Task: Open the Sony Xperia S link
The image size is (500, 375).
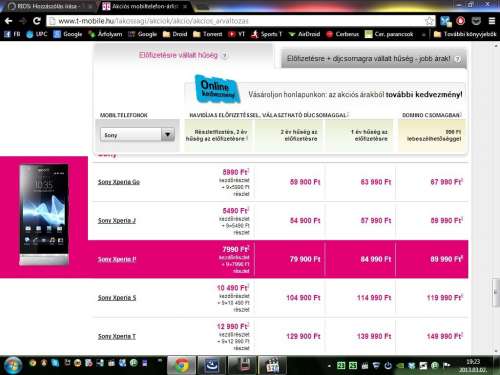Action: point(117,298)
